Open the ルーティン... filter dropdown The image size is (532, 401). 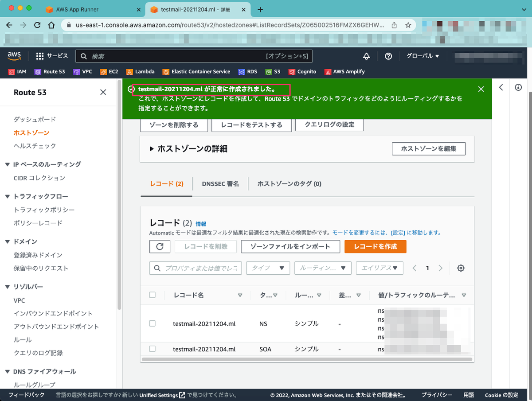pos(323,268)
